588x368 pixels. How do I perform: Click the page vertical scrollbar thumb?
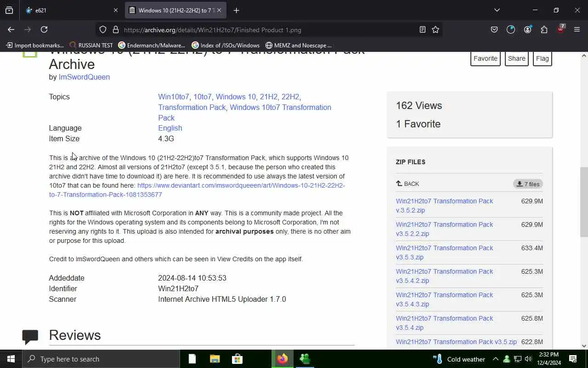[x=584, y=202]
